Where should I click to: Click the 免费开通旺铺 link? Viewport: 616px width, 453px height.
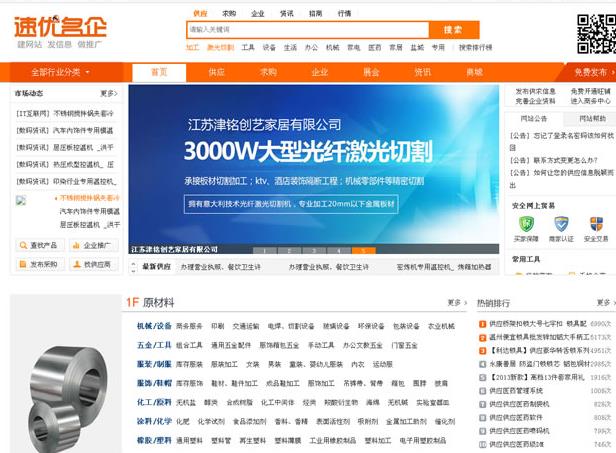tap(590, 92)
